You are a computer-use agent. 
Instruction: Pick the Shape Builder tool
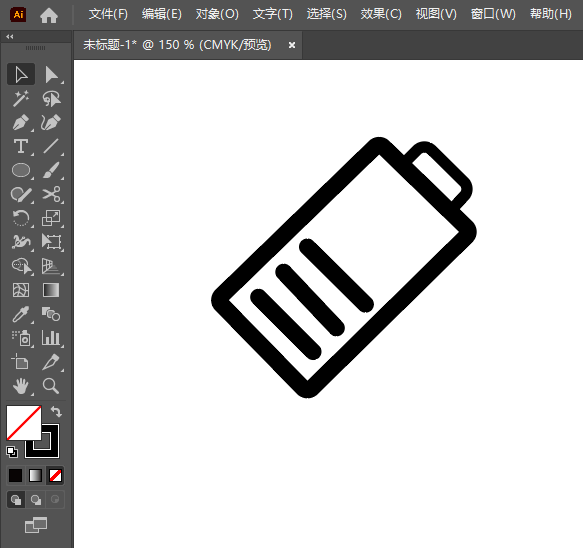(21, 266)
